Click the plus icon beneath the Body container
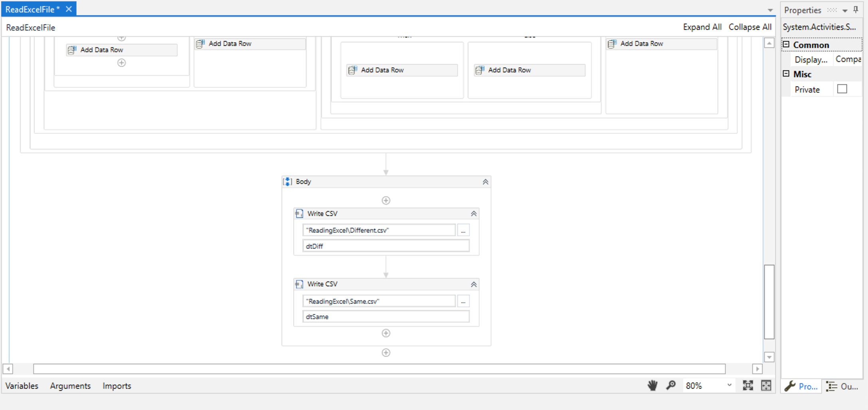The height and width of the screenshot is (410, 868). tap(386, 353)
